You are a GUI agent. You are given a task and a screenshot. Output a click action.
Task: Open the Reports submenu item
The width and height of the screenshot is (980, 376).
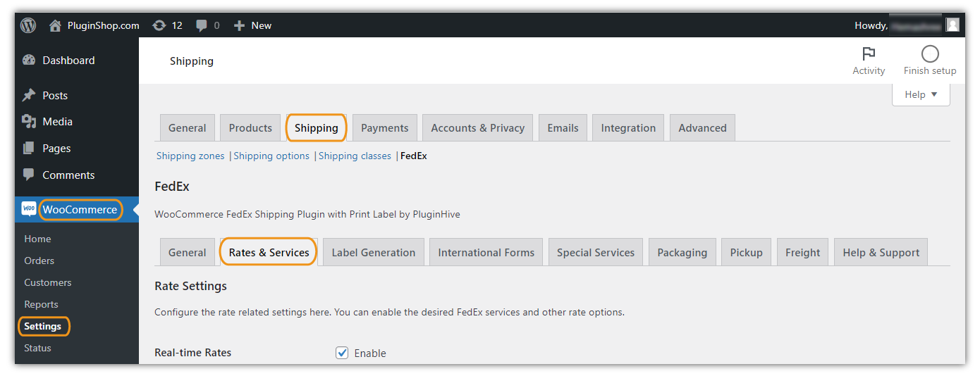point(41,304)
